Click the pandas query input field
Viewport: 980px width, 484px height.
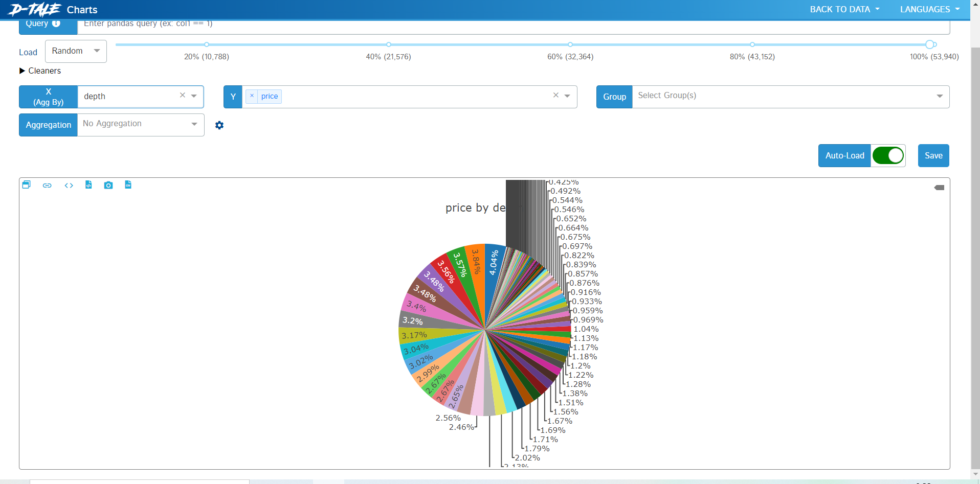coord(514,25)
